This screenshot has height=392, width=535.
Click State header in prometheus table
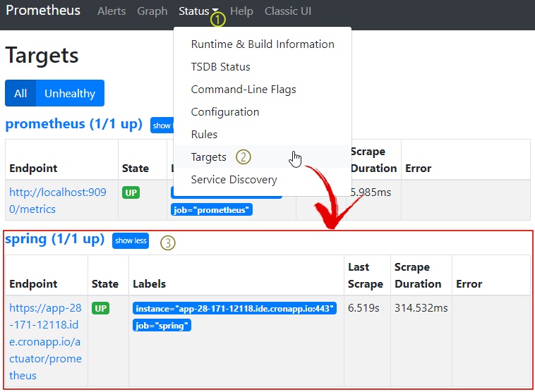(136, 169)
